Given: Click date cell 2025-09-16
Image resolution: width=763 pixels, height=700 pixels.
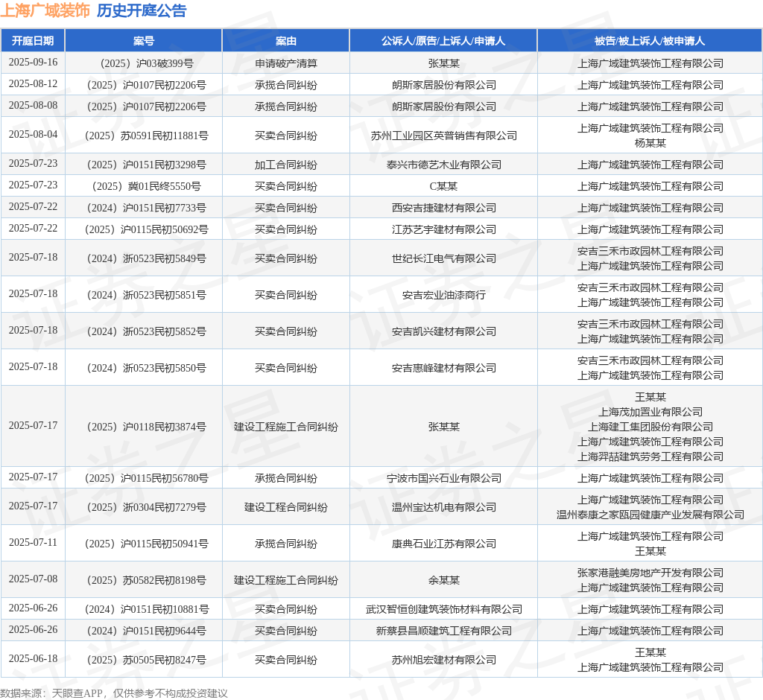Looking at the screenshot, I should point(33,63).
